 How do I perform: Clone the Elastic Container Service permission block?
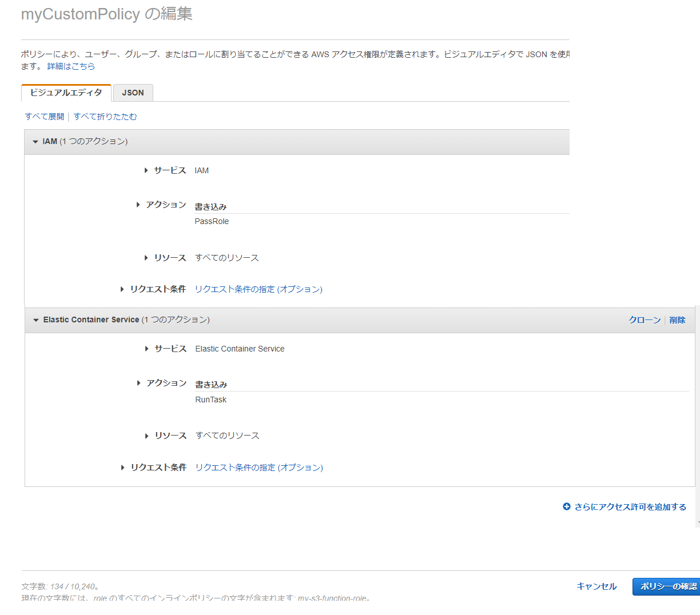(x=645, y=320)
